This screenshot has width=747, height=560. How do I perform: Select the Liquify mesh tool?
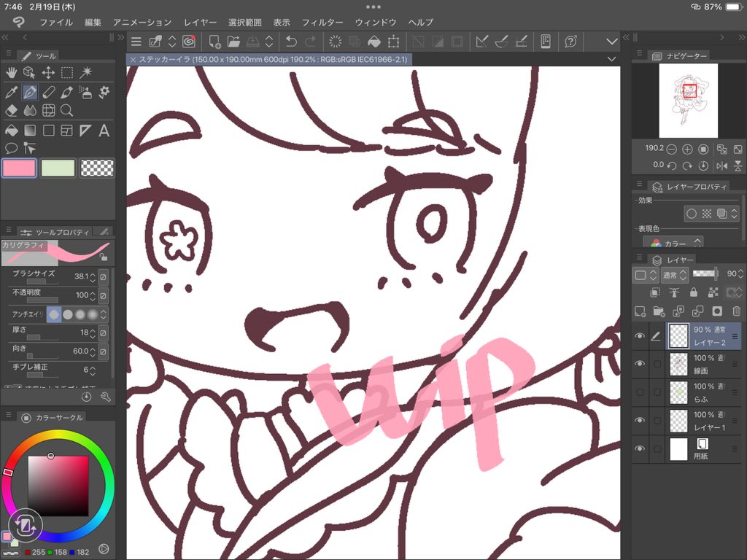(x=48, y=111)
